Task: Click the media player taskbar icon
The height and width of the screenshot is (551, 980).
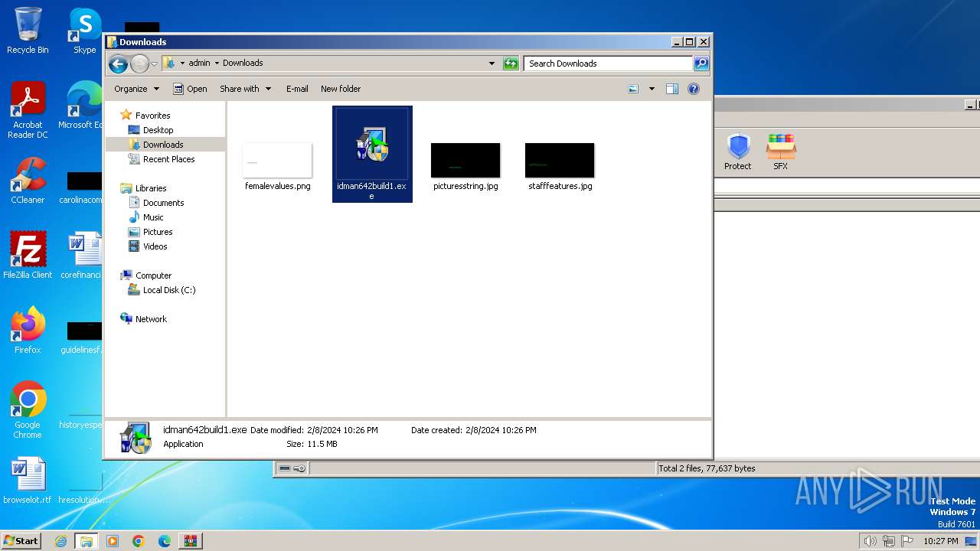Action: 113,541
